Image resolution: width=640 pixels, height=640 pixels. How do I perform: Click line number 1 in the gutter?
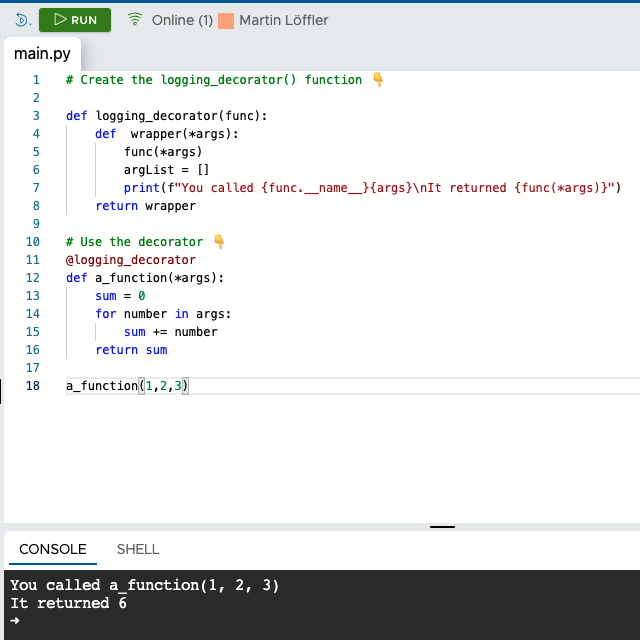point(36,80)
